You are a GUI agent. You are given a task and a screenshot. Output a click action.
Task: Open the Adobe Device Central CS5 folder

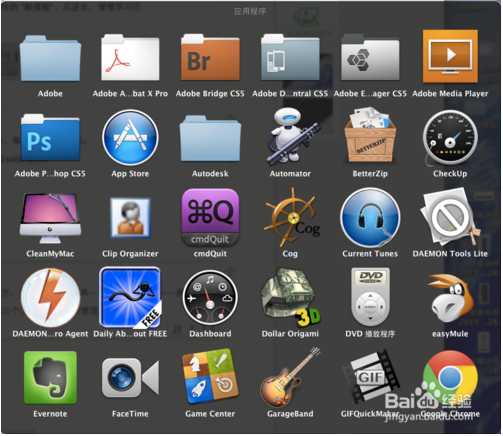(290, 57)
